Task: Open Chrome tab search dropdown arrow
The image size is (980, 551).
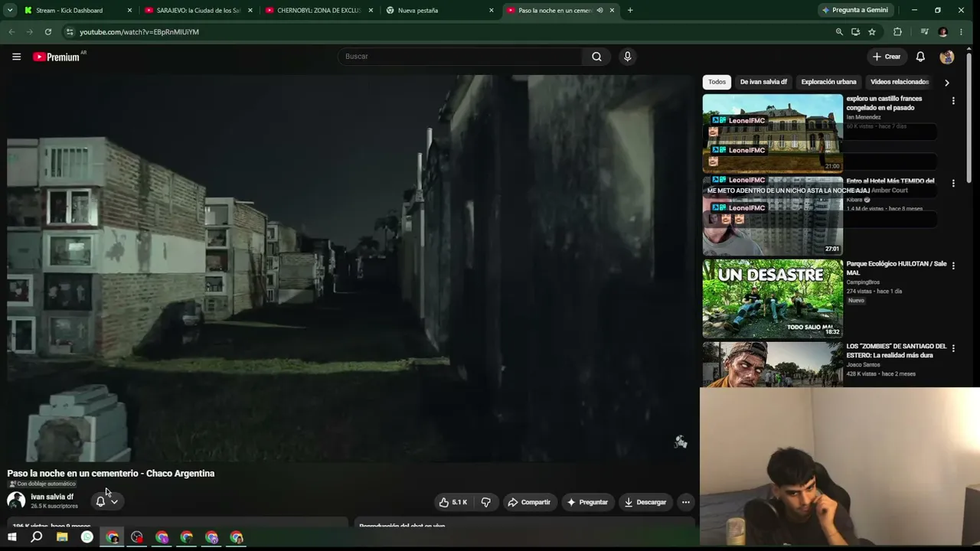Action: tap(10, 11)
